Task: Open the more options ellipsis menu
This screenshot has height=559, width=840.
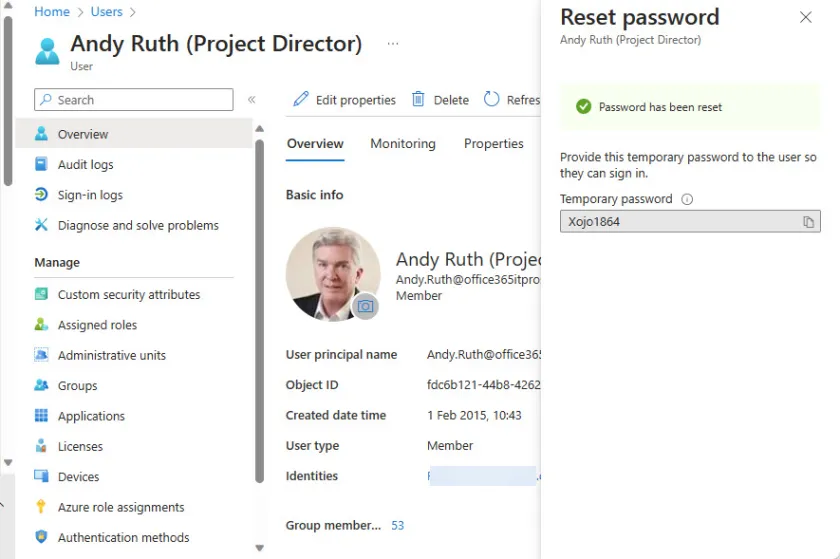Action: tap(393, 44)
